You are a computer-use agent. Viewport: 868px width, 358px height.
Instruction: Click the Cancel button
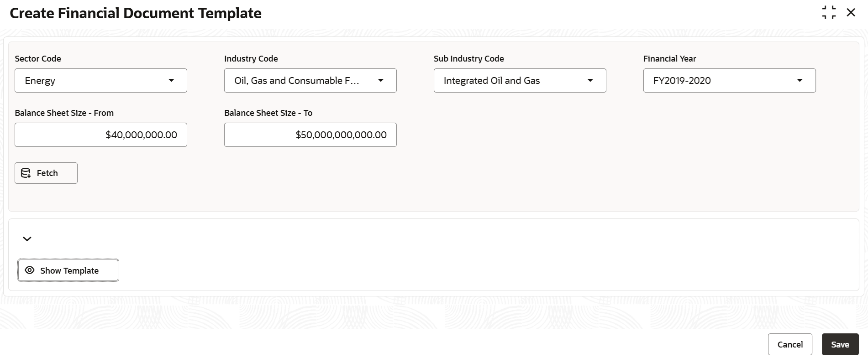[x=790, y=344]
